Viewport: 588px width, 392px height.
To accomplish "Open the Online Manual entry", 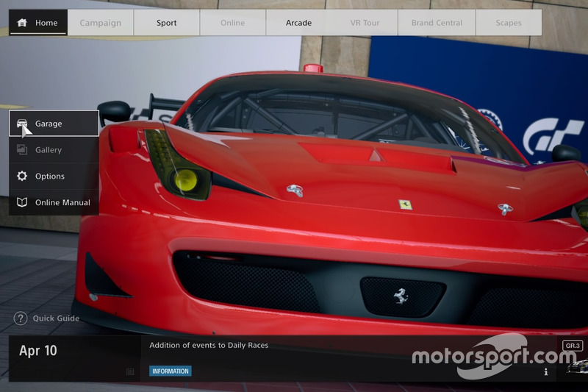I will click(x=54, y=202).
